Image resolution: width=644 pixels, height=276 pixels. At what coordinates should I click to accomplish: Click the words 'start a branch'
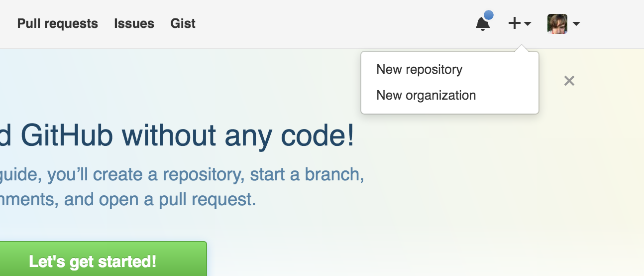pos(306,174)
